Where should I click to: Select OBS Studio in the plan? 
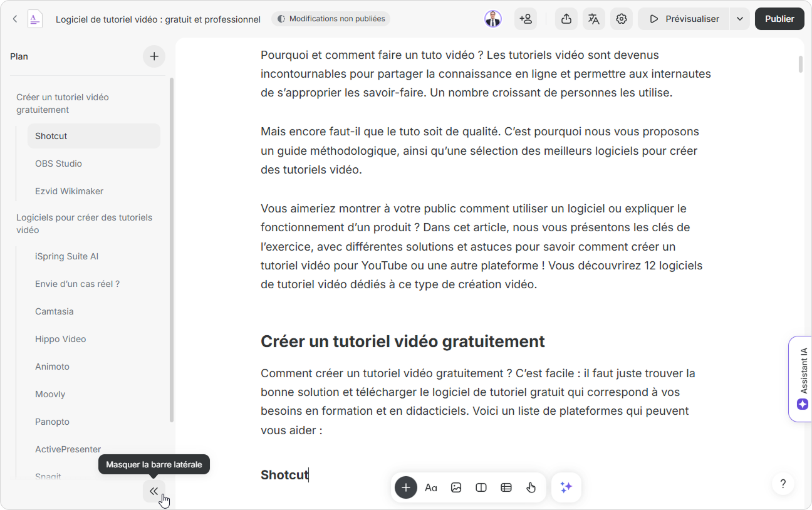(58, 164)
